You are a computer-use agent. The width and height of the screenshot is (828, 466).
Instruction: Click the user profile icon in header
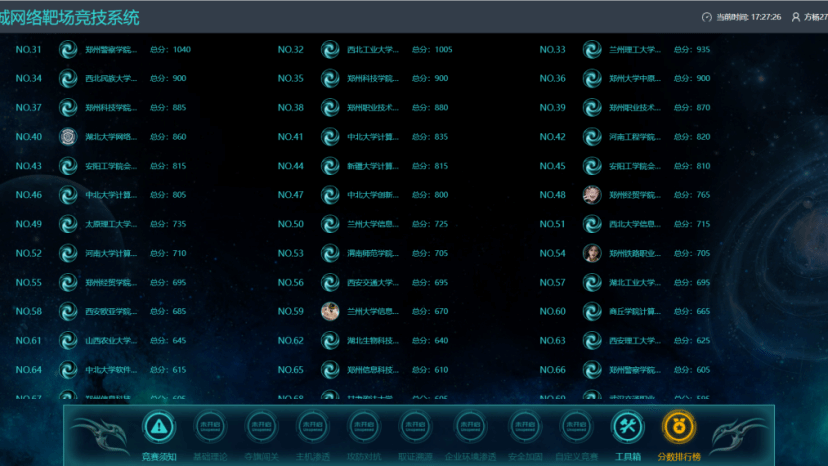pos(796,17)
